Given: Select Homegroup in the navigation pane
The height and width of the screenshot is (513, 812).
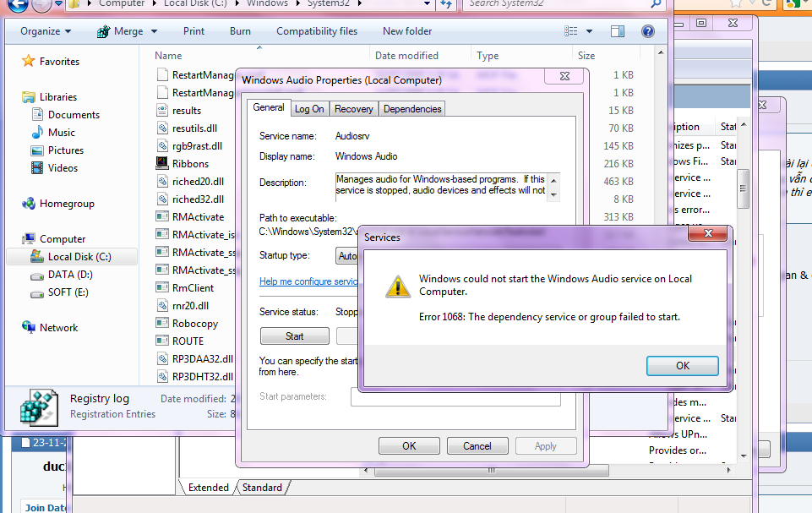Looking at the screenshot, I should click(x=66, y=204).
